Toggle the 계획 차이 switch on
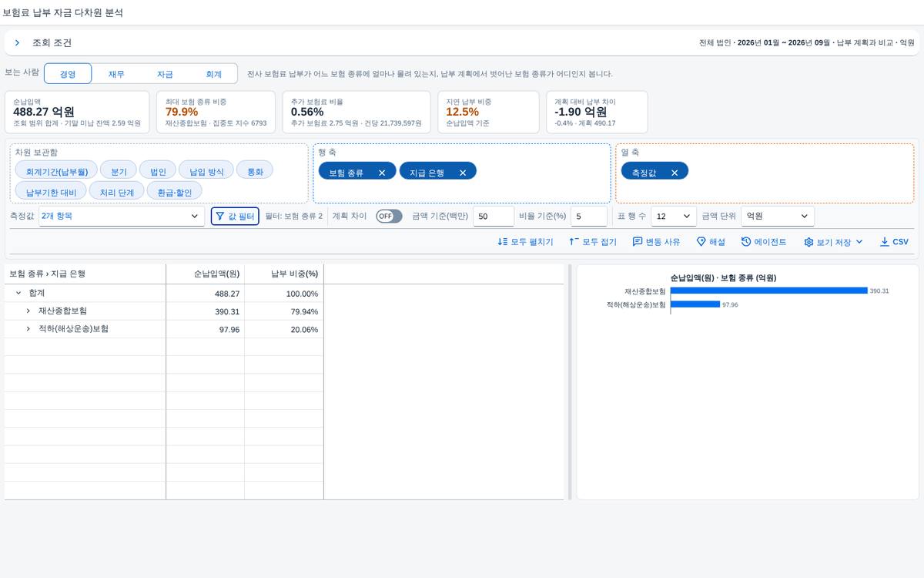 click(x=389, y=217)
